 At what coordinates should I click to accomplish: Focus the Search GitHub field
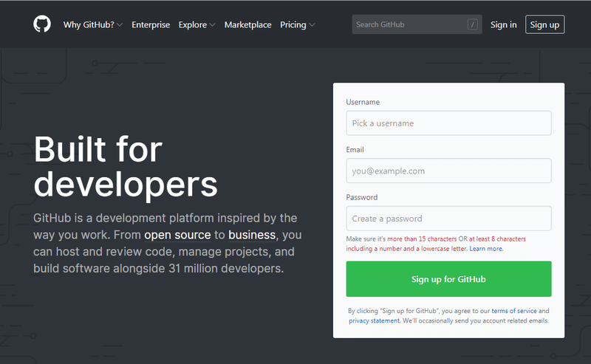(410, 24)
